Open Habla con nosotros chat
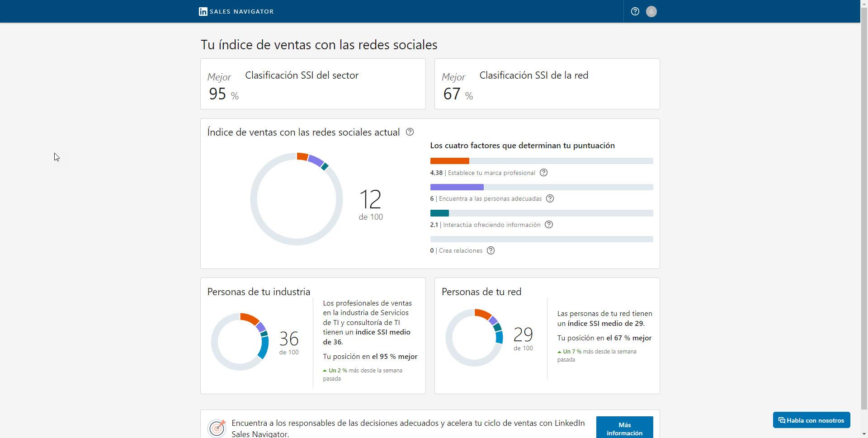Screen dimensions: 868x438 pyautogui.click(x=811, y=420)
